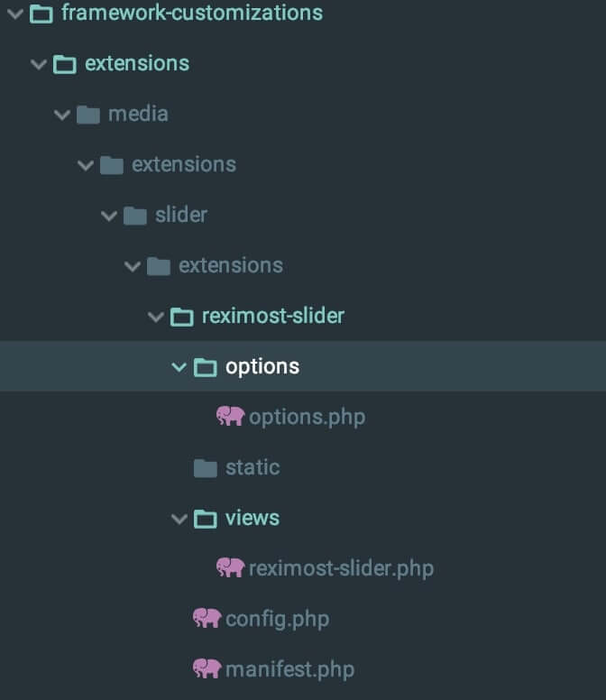Collapse the slider folder using its chevron

(109, 216)
